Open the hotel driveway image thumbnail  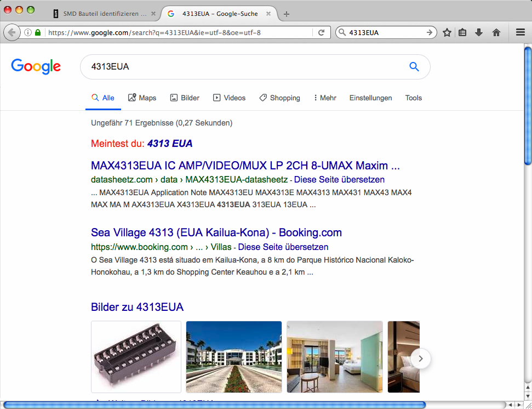click(x=234, y=357)
